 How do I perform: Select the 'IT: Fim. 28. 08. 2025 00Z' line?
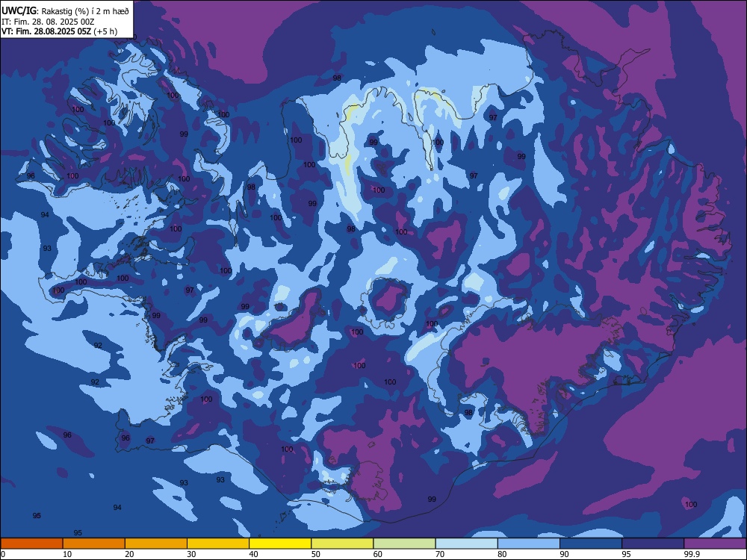click(x=48, y=22)
